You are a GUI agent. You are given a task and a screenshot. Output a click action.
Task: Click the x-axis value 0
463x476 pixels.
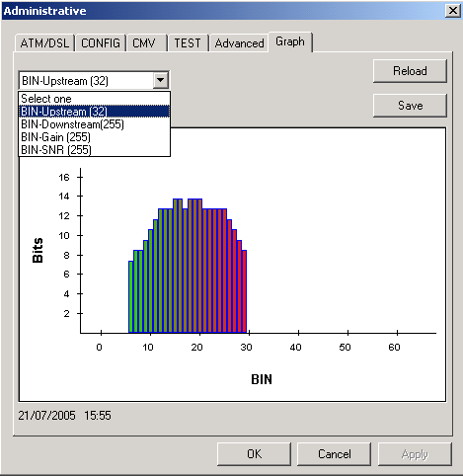tap(99, 347)
